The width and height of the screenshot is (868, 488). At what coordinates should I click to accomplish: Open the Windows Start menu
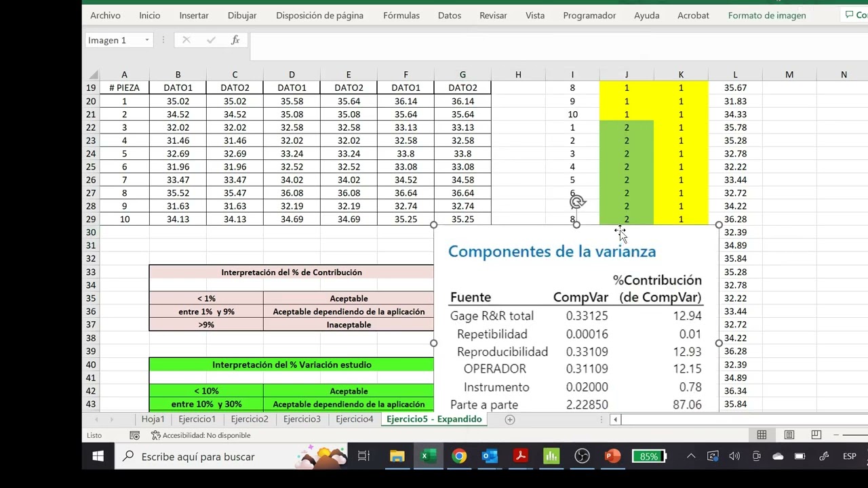click(98, 456)
